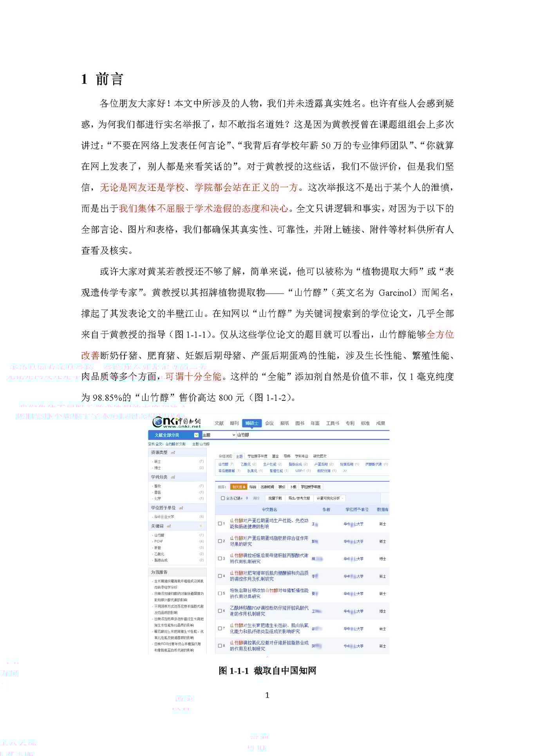
Task: Click topic 产蛋后期 (2) in group list
Action: (324, 464)
